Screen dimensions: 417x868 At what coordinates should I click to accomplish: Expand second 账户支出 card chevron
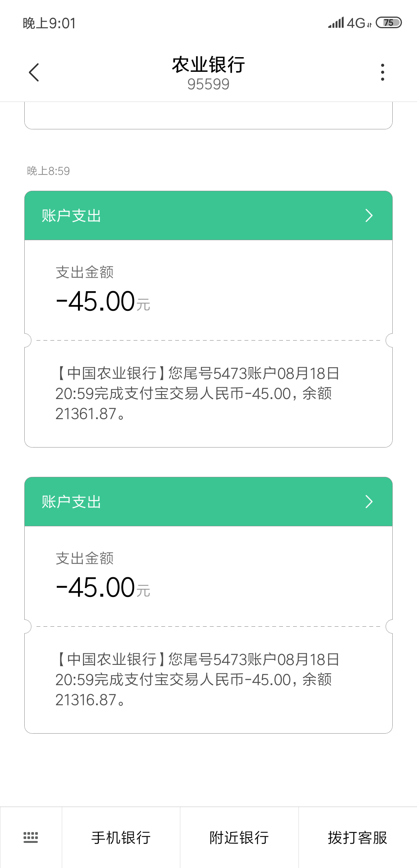[x=369, y=502]
